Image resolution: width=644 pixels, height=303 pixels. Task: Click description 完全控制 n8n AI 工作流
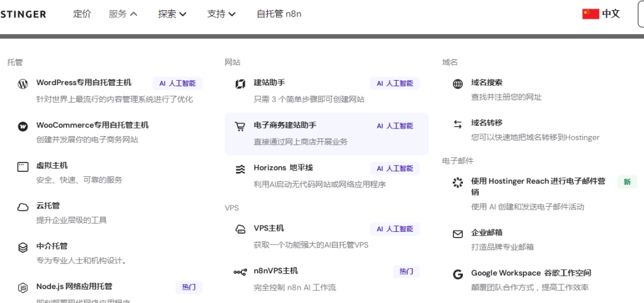click(x=295, y=287)
